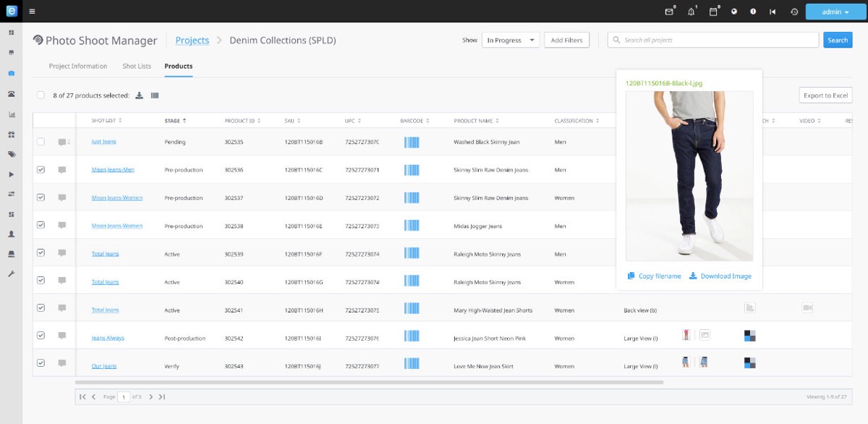Uncheck product 302540 row checkbox
Image resolution: width=868 pixels, height=424 pixels.
[41, 281]
